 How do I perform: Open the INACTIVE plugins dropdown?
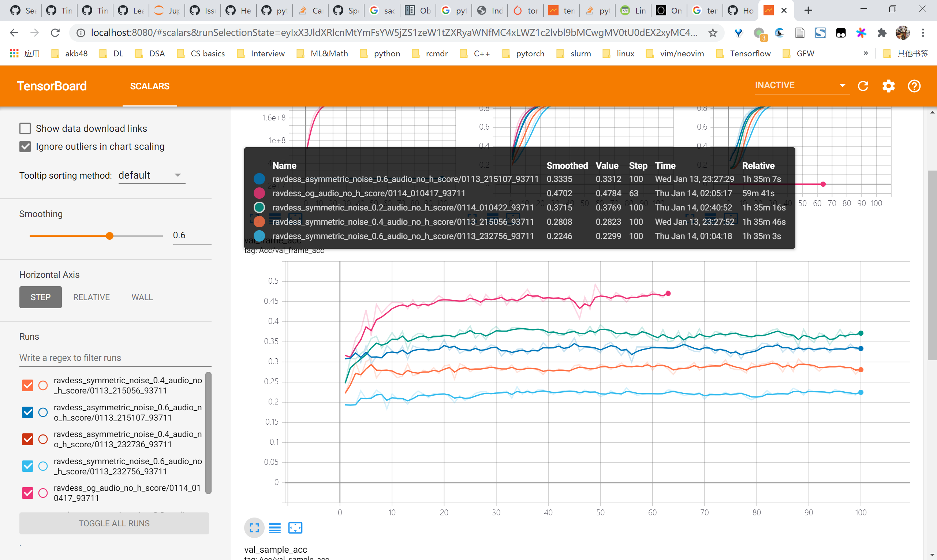tap(802, 85)
